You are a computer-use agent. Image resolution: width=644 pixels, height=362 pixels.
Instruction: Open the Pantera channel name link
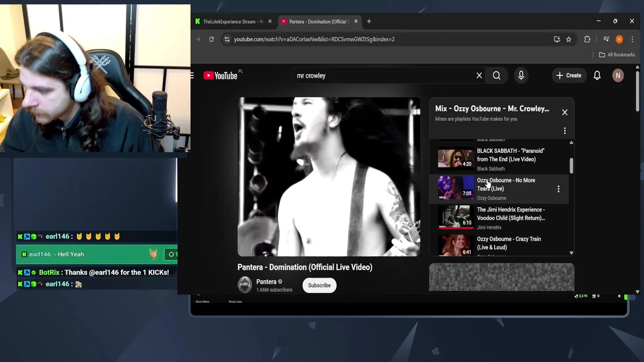[266, 282]
